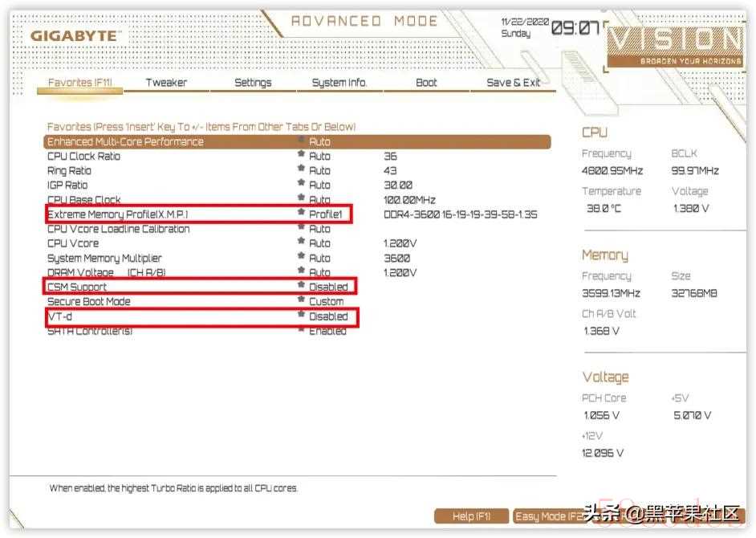Change VT-d Disabled value
This screenshot has height=538, width=756.
tap(328, 316)
